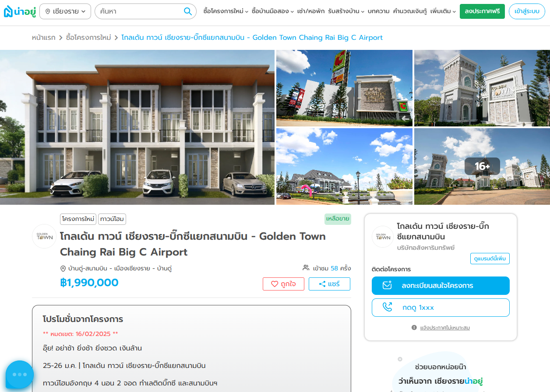Click the Golden Town logo beside title
550x392 pixels.
pyautogui.click(x=44, y=236)
